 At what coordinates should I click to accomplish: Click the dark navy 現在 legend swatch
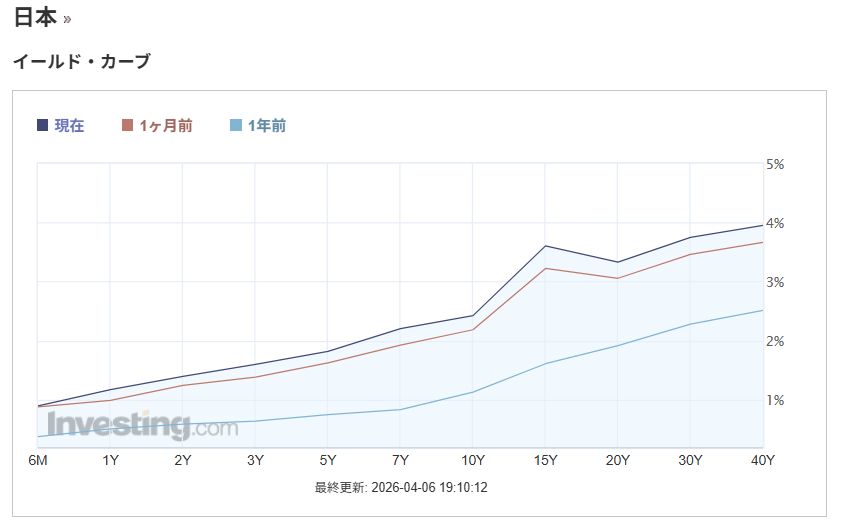43,126
